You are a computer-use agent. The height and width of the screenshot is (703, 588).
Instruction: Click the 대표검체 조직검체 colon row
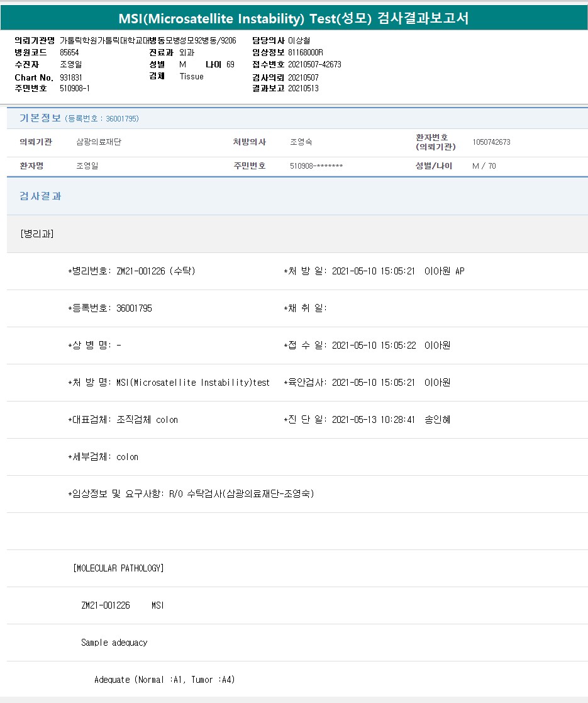(x=123, y=420)
